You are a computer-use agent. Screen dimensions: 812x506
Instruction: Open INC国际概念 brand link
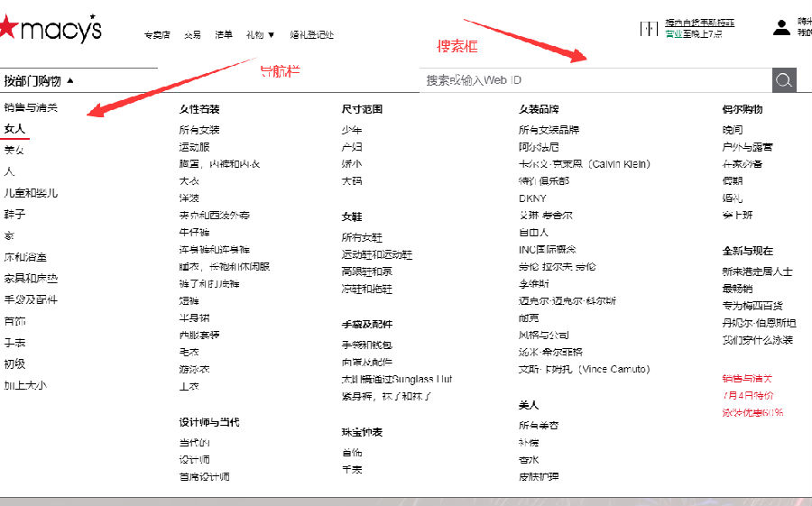pyautogui.click(x=547, y=249)
